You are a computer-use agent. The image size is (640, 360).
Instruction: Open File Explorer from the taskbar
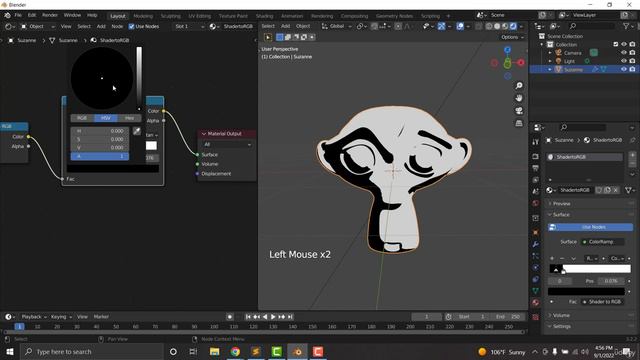click(x=214, y=351)
